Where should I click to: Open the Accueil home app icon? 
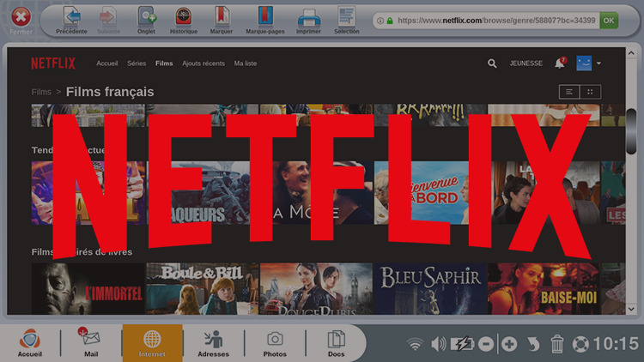(x=29, y=343)
